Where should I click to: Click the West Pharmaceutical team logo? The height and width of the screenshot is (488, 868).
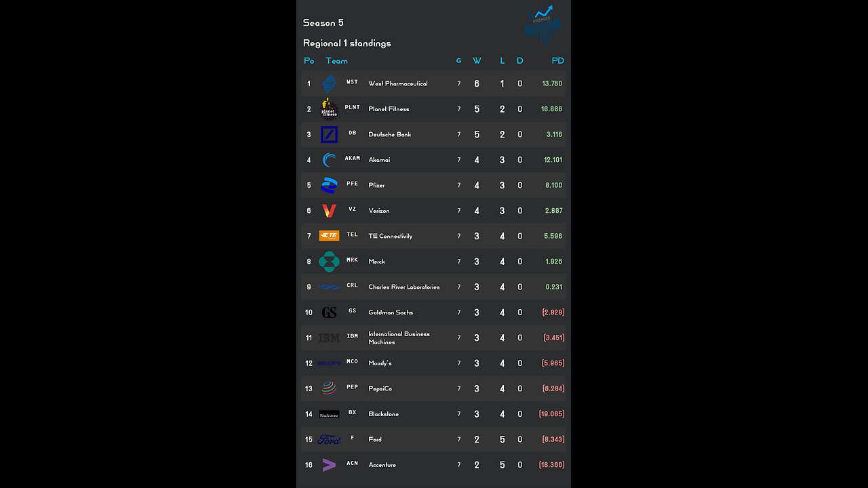point(329,83)
